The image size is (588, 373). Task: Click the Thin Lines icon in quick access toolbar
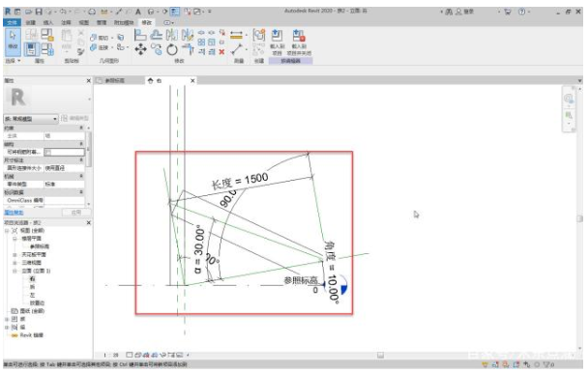[x=175, y=12]
